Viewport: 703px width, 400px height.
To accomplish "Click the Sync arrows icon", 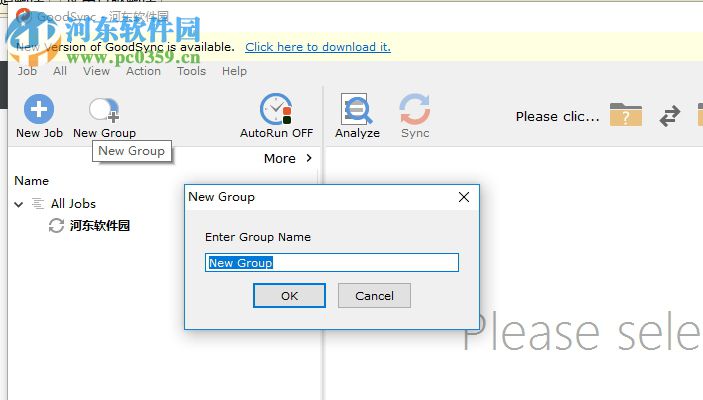I will click(415, 109).
